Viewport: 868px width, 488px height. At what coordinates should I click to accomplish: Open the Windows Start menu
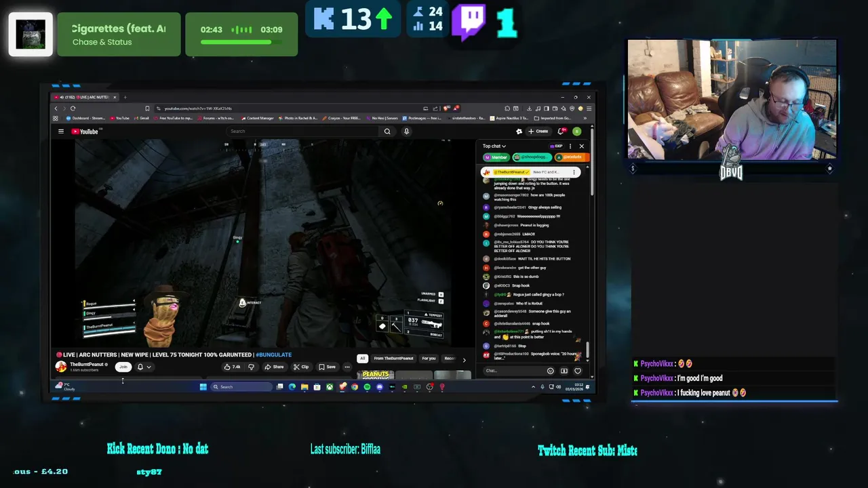(x=203, y=387)
